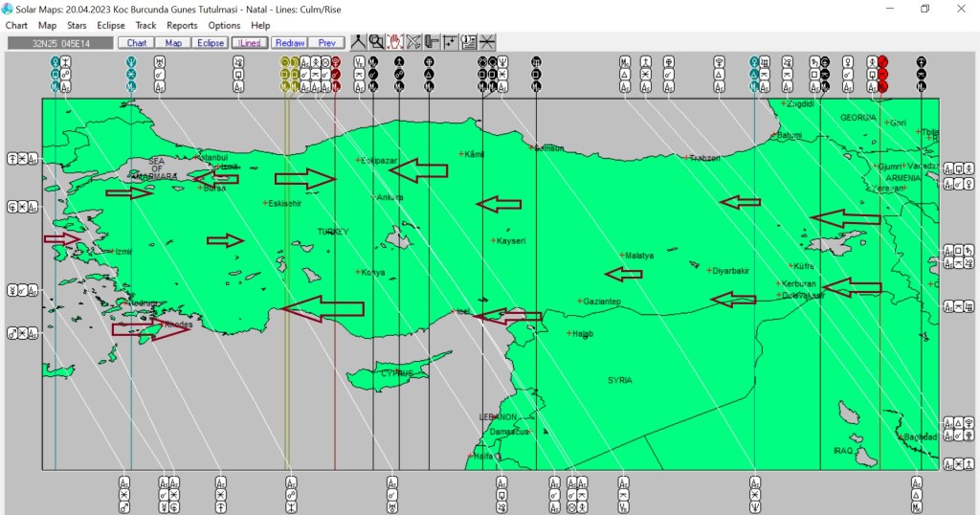Viewport: 980px width, 515px height.
Task: Open the Track menu
Action: coord(145,26)
